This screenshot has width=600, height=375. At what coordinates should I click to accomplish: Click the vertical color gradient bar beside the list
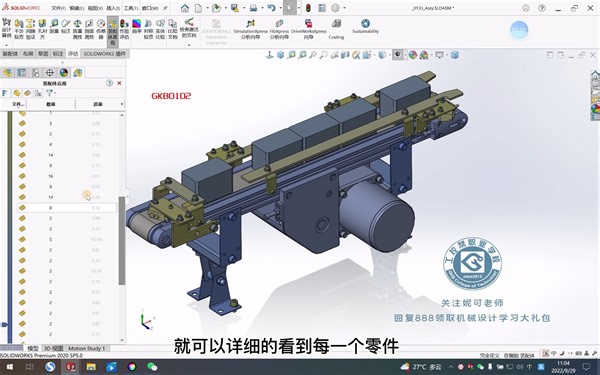[10, 226]
